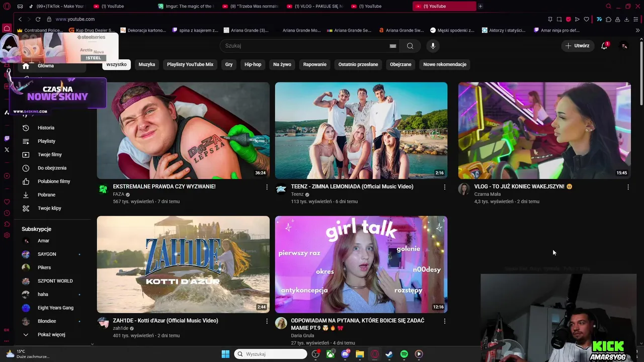Open Steam from the taskbar
Viewport: 644px width, 362px height.
389,354
